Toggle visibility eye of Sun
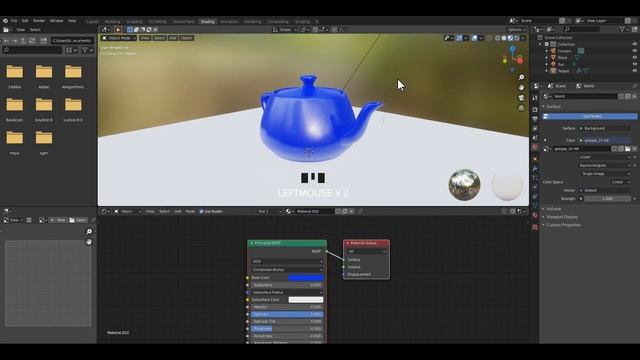640x360 pixels. point(634,64)
